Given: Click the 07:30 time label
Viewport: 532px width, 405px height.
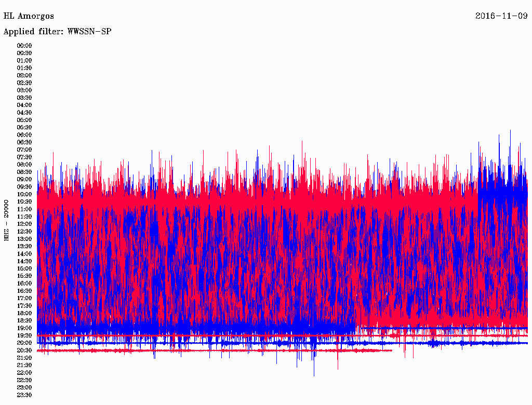Looking at the screenshot, I should pos(24,157).
